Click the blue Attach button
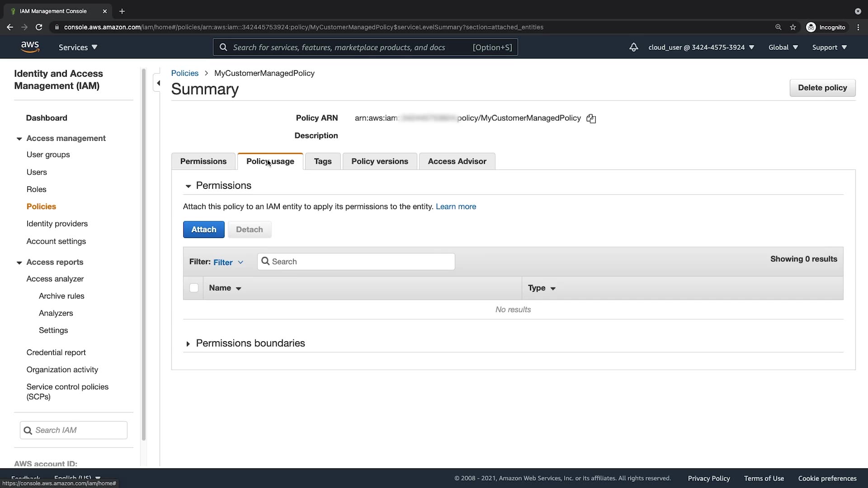The width and height of the screenshot is (868, 488). (x=203, y=230)
